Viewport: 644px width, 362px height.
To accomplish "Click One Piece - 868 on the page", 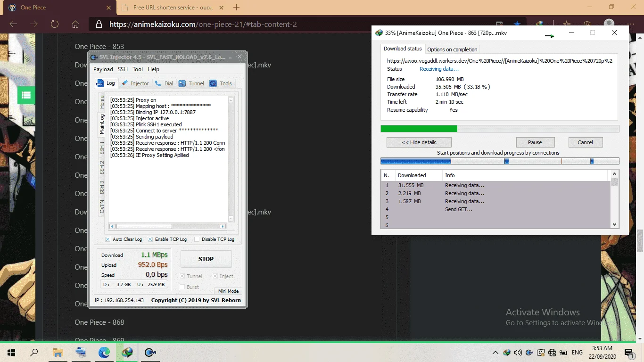I will [99, 322].
